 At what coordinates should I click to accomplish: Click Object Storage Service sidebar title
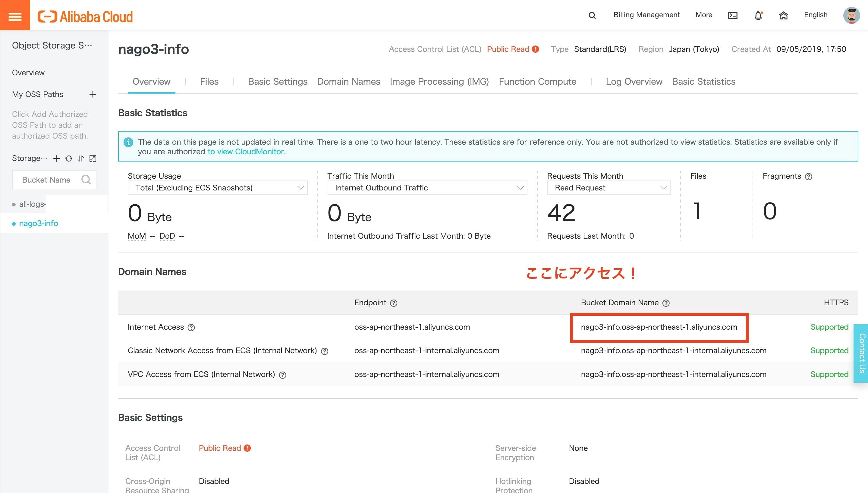(x=52, y=46)
